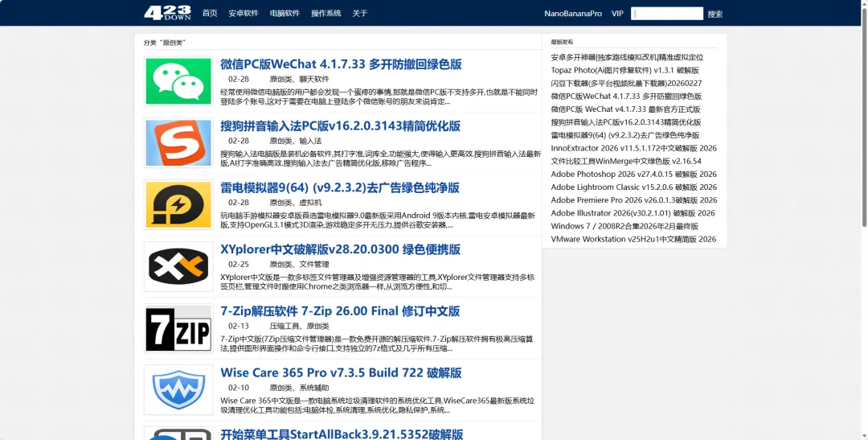Open sidebar link Topaz Photo v1.3.1 破解版
The height and width of the screenshot is (440, 868).
tap(625, 70)
